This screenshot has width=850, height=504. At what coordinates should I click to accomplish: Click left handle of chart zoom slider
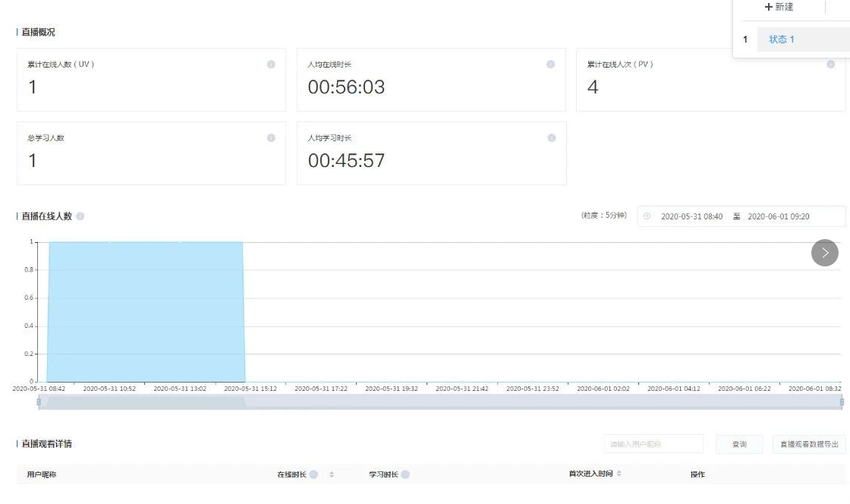click(x=39, y=402)
